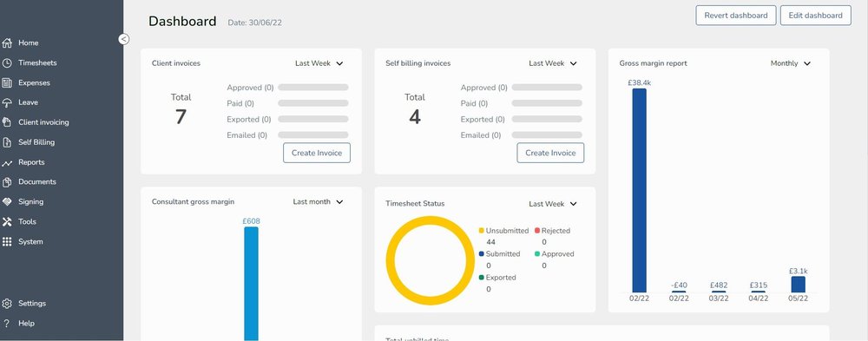Click the Home house icon in sidebar
868x341 pixels.
point(7,43)
